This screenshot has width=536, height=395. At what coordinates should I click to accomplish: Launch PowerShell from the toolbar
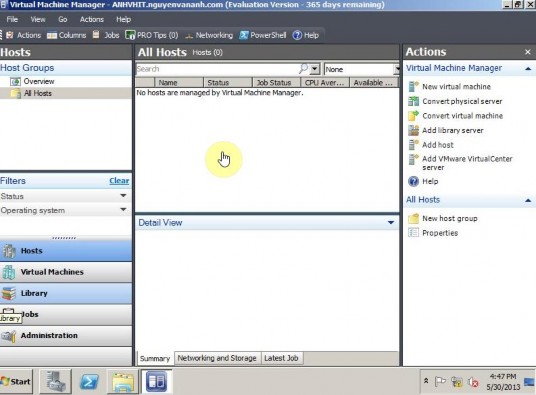263,35
